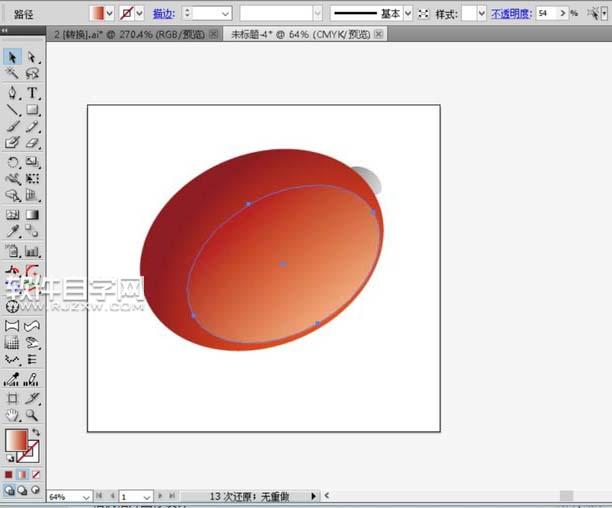Select the black arrow Selection tool

(12, 58)
